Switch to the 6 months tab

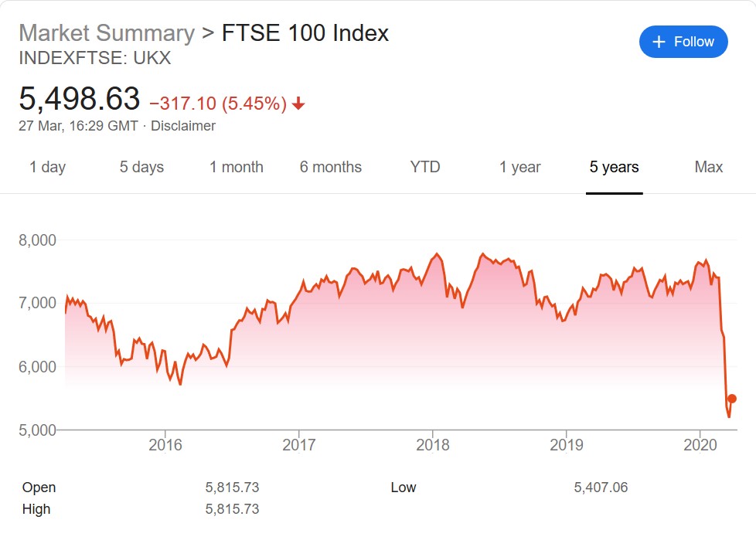click(x=331, y=167)
